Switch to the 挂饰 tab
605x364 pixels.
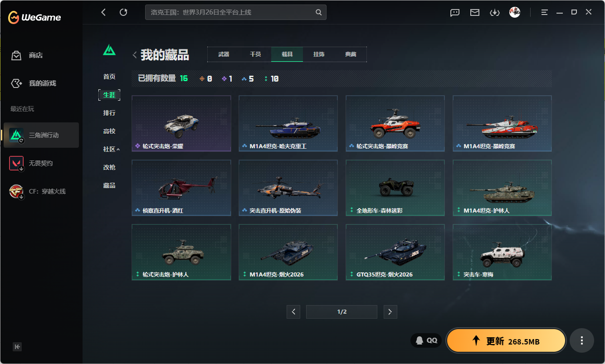point(319,54)
